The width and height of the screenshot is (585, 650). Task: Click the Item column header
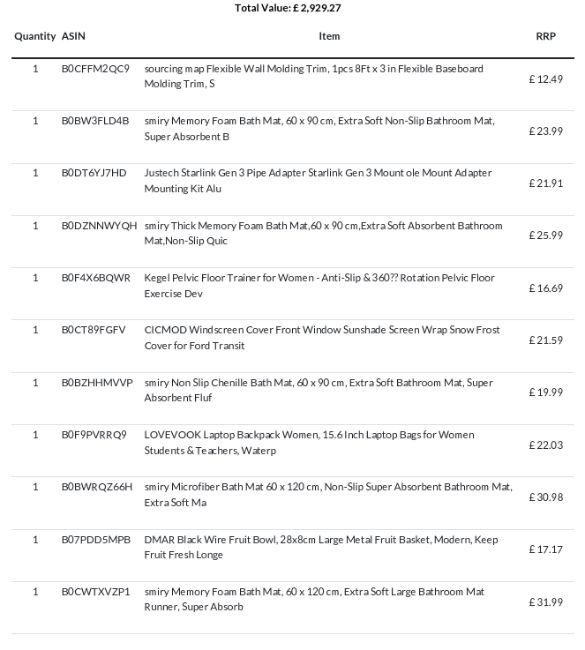[329, 36]
